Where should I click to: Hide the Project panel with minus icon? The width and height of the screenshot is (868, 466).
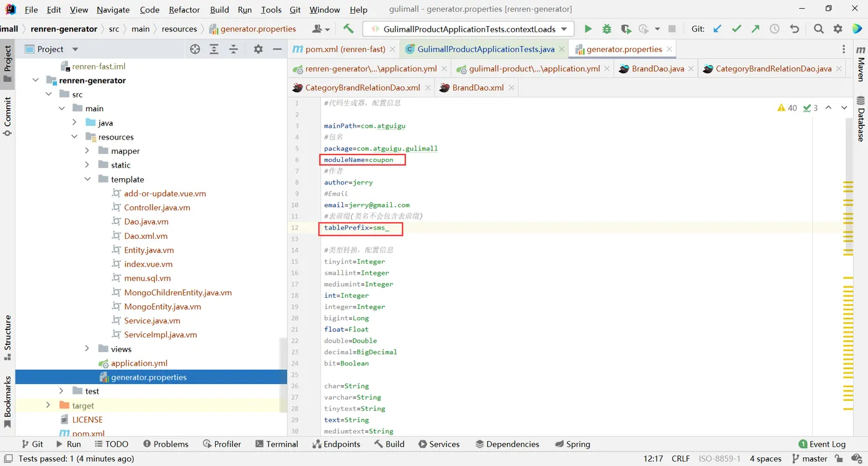277,49
